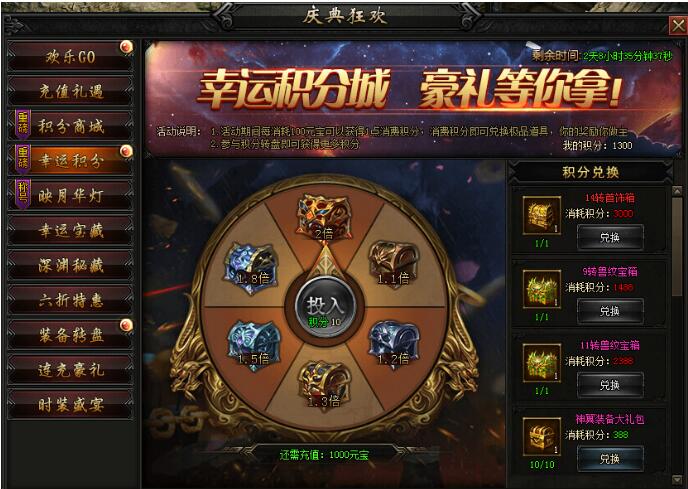
Task: Exchange points for 14转首饰箱 via 兑换
Action: click(x=610, y=237)
